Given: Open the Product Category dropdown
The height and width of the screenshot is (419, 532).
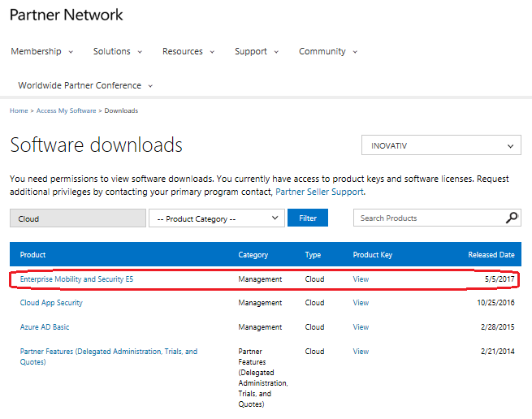Looking at the screenshot, I should tap(216, 218).
